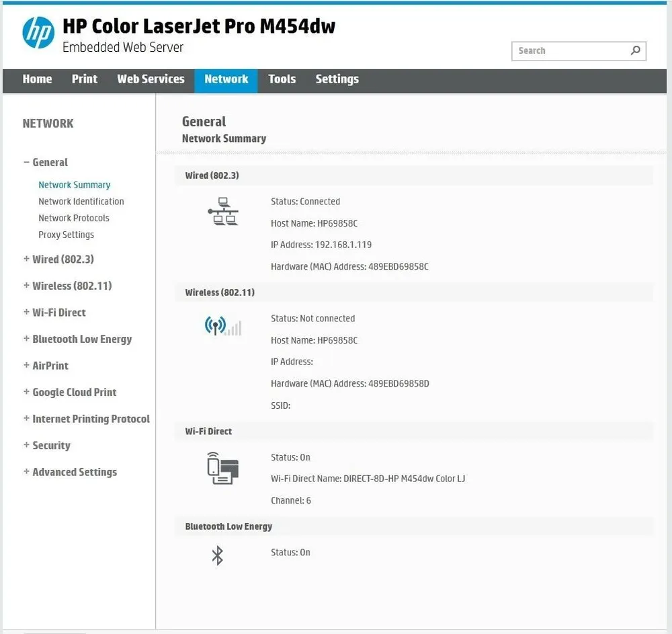The image size is (672, 634).
Task: Click the wired Ethernet network icon
Action: click(x=223, y=211)
